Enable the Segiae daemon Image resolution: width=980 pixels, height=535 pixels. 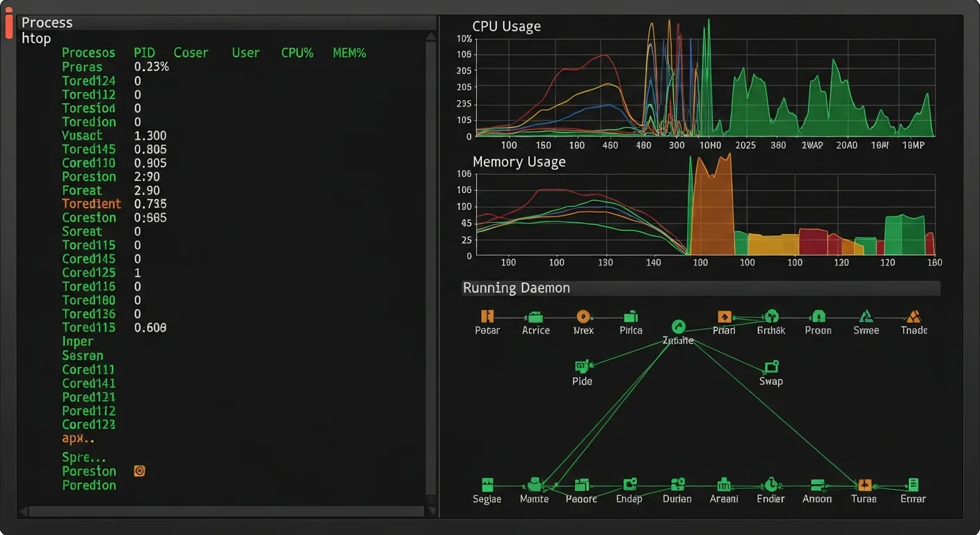[x=487, y=484]
